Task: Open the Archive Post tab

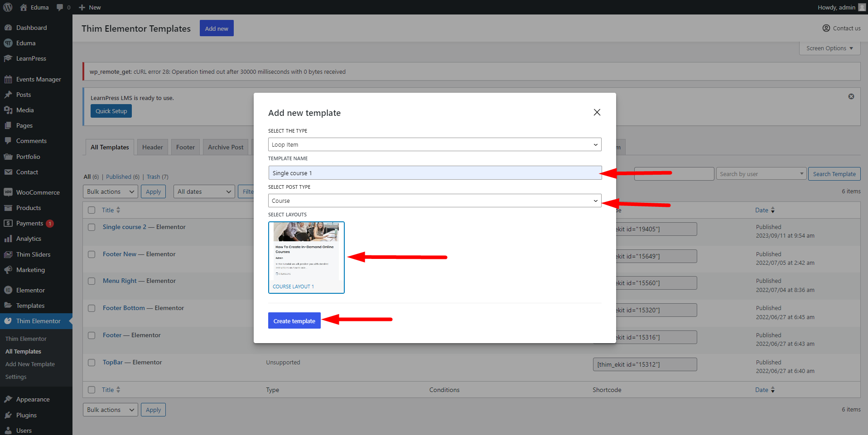Action: click(x=226, y=147)
